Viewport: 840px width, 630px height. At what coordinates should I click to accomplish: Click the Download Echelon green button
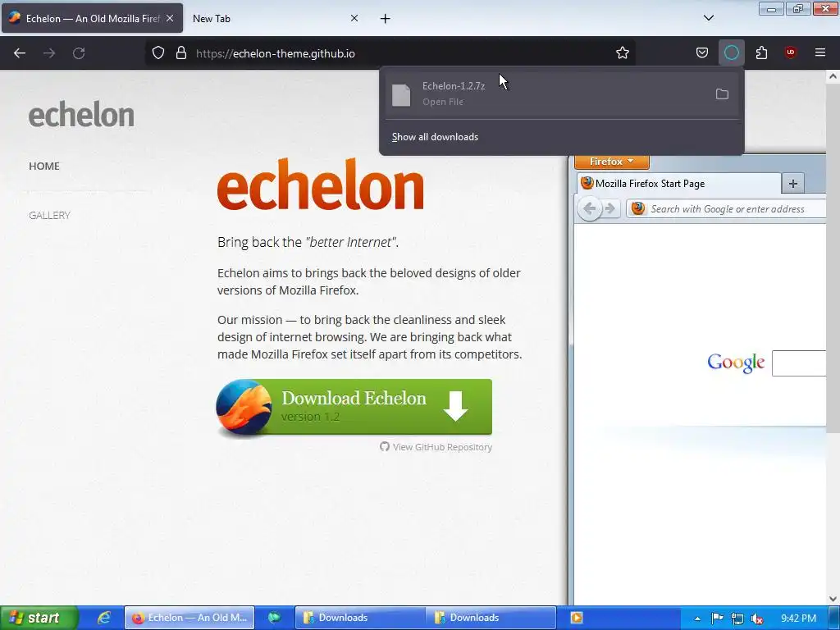[354, 407]
